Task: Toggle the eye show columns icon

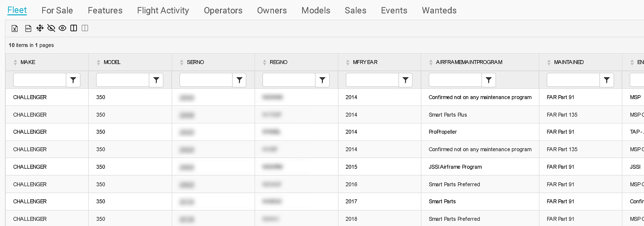Action: pos(62,28)
